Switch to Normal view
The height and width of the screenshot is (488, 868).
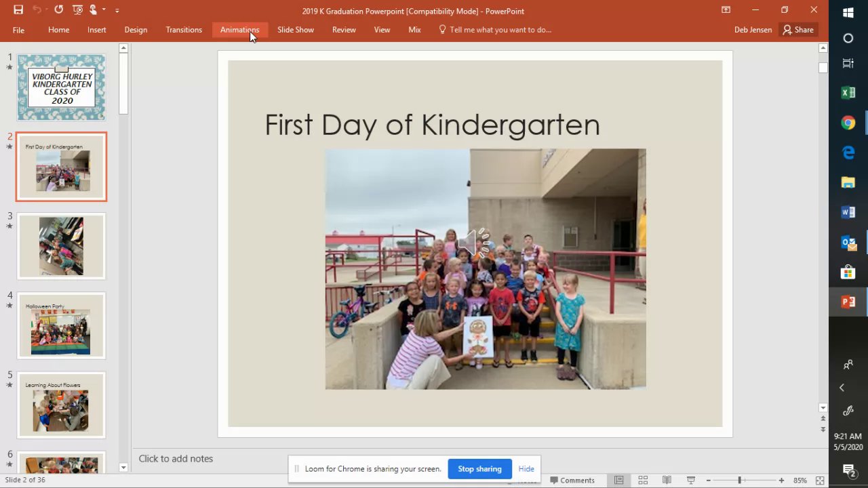(618, 481)
